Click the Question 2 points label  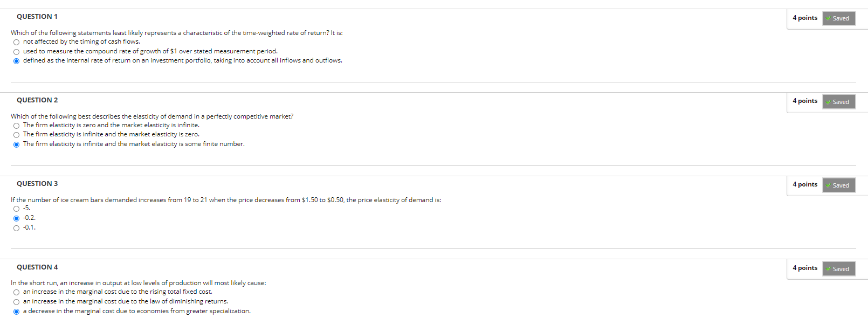(x=805, y=101)
